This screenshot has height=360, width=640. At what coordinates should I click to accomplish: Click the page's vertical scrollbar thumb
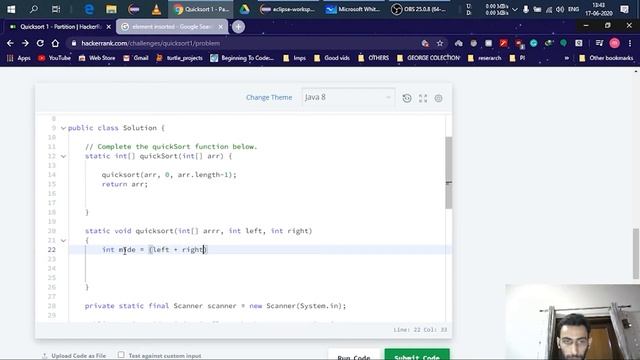pos(636,253)
